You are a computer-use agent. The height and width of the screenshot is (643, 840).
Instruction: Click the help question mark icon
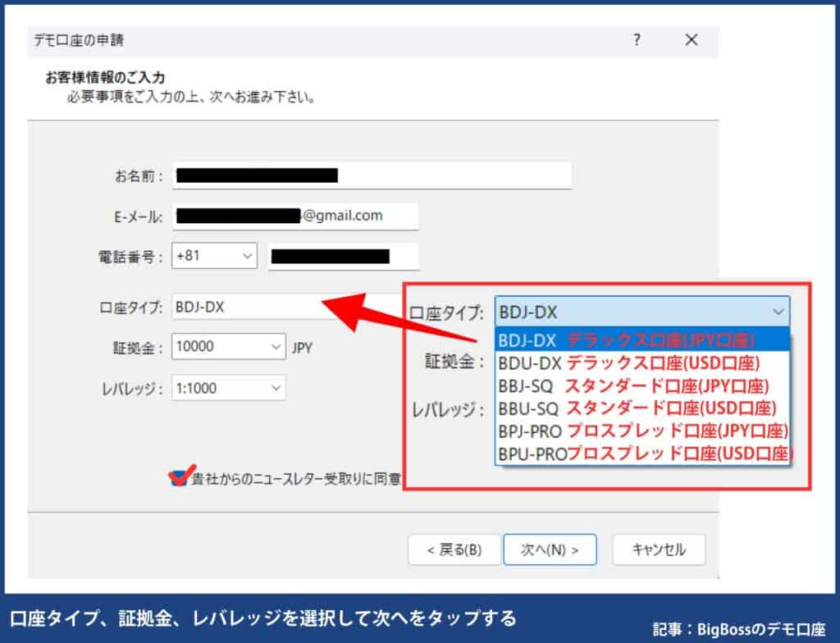pos(636,39)
